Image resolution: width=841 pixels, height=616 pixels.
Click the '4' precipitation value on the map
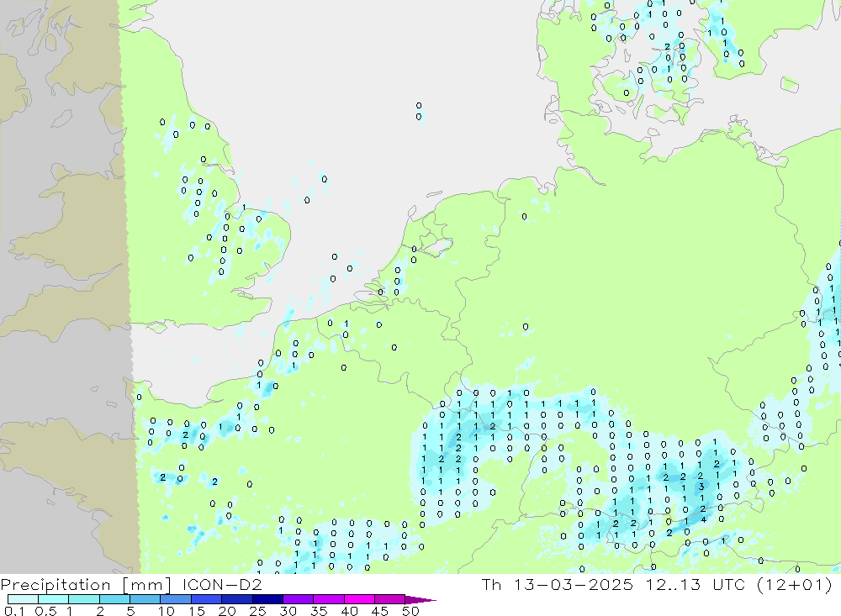[704, 519]
